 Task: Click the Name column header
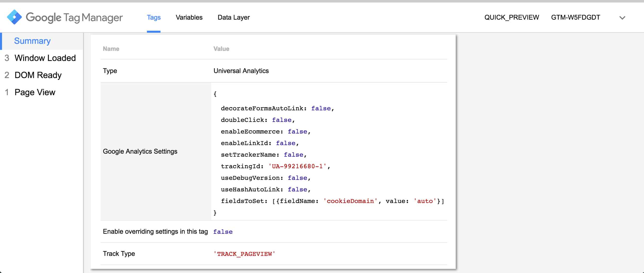[x=111, y=49]
